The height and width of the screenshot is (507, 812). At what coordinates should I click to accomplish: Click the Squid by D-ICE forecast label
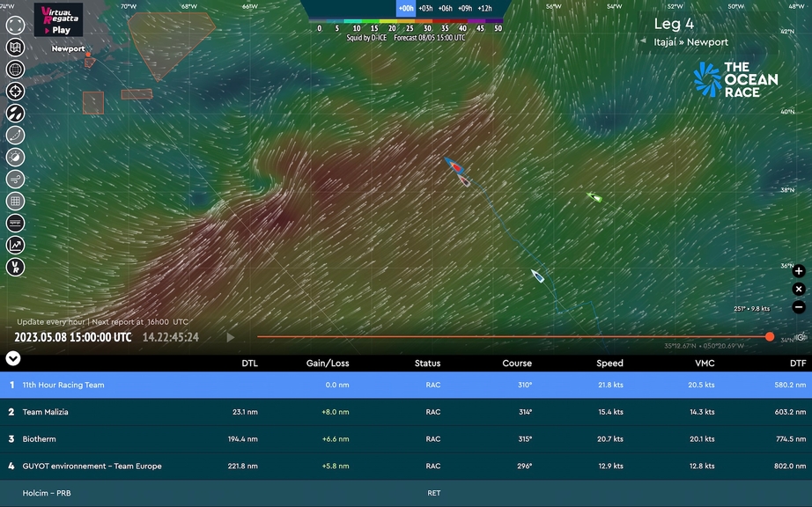(x=366, y=38)
